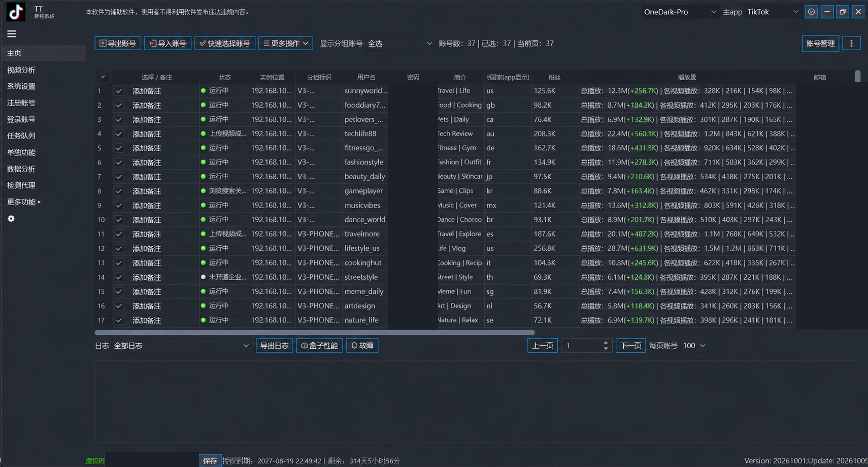This screenshot has height=467, width=868.
Task: Open 盒子性能 panel
Action: coord(319,346)
